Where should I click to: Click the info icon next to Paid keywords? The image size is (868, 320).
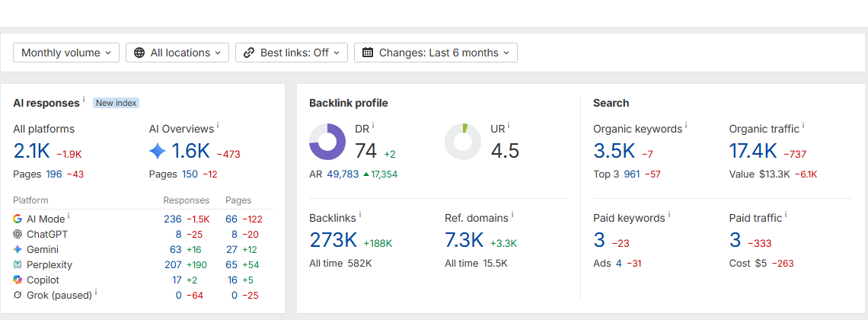(669, 214)
